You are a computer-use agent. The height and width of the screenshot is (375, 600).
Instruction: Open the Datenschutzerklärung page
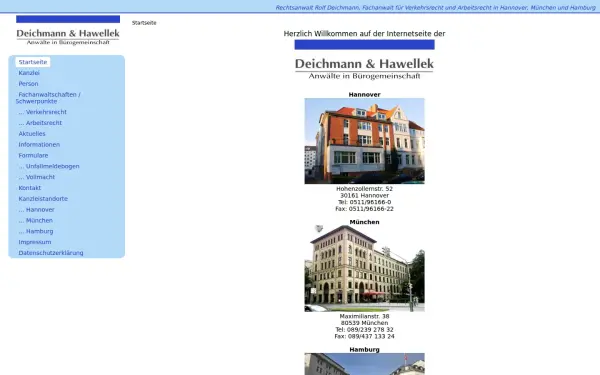pos(51,253)
